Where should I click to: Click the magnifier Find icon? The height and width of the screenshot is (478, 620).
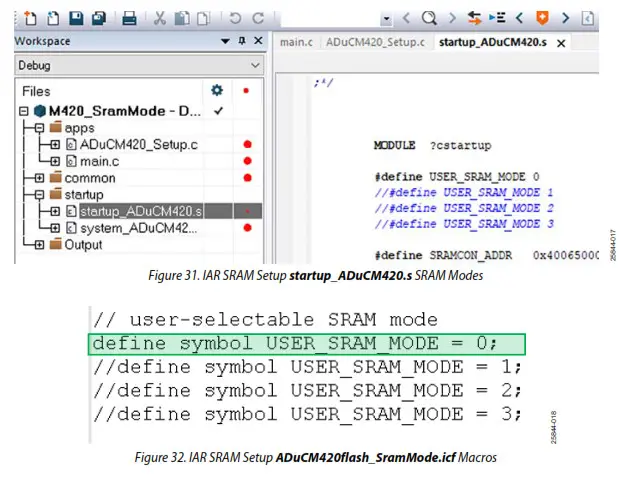[429, 18]
